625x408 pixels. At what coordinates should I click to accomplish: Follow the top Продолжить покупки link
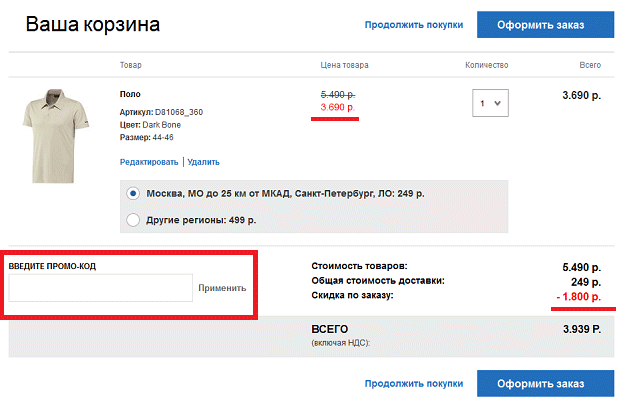tap(414, 25)
